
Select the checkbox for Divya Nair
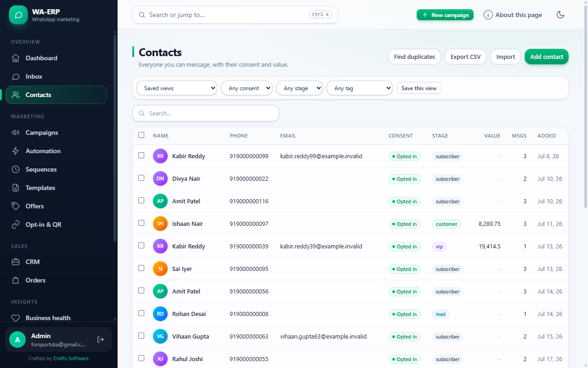(x=141, y=178)
